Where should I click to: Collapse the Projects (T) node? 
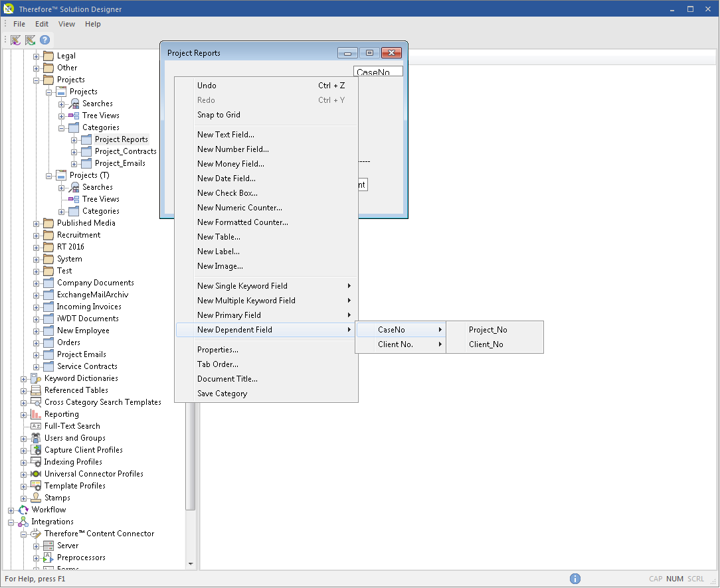click(48, 175)
